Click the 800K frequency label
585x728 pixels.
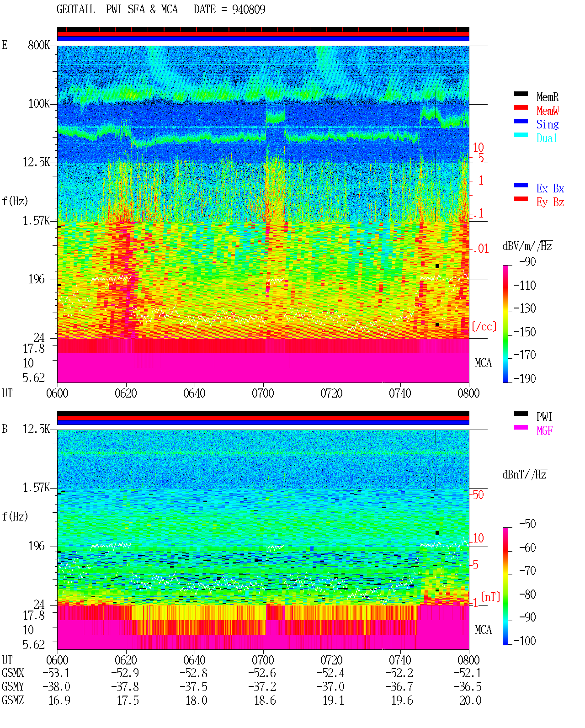coord(39,45)
